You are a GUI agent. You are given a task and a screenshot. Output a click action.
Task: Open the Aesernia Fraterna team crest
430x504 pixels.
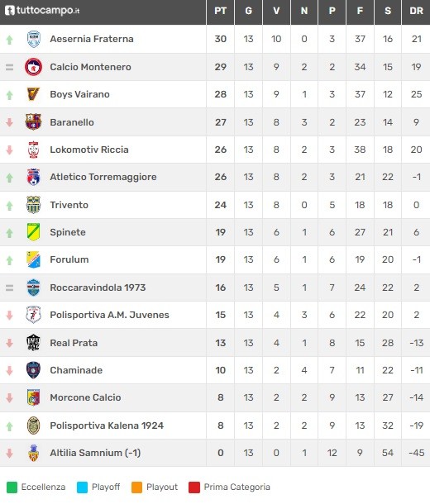point(33,39)
